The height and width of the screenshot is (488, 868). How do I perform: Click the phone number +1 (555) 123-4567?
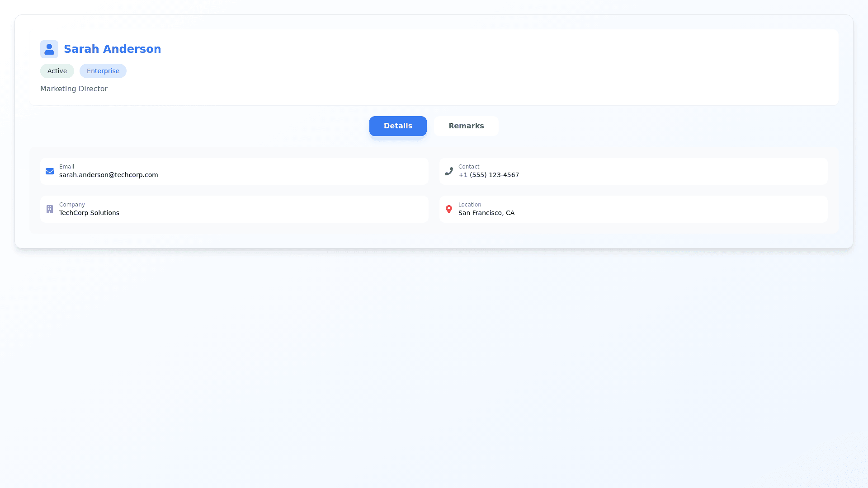click(488, 175)
